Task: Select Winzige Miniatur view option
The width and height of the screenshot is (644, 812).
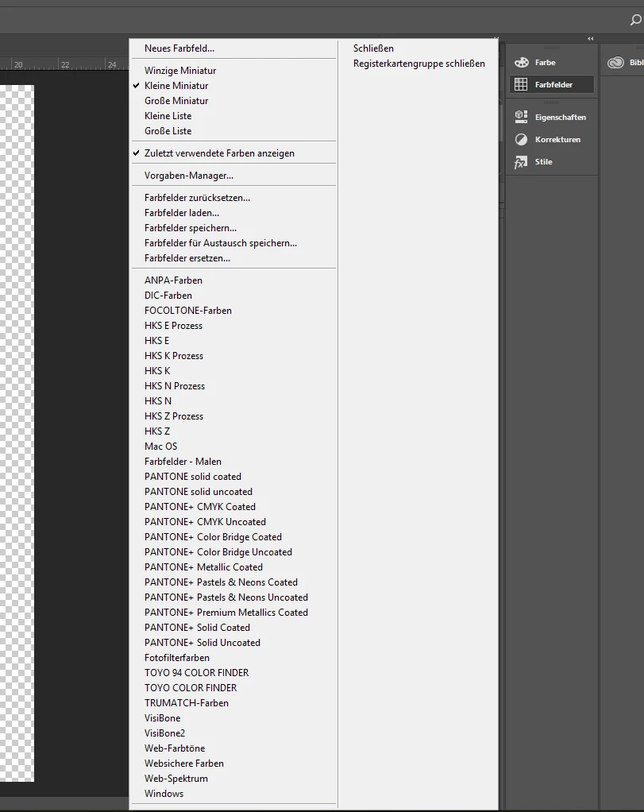Action: coord(180,71)
